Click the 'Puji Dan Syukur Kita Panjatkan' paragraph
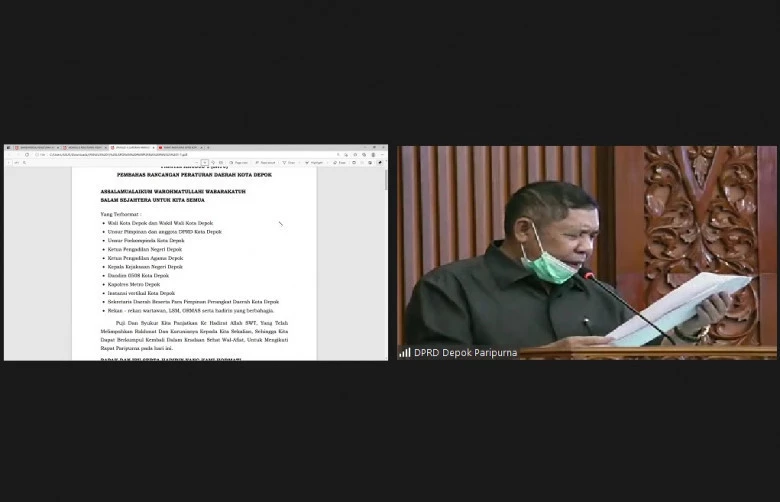This screenshot has height=502, width=780. tap(194, 336)
